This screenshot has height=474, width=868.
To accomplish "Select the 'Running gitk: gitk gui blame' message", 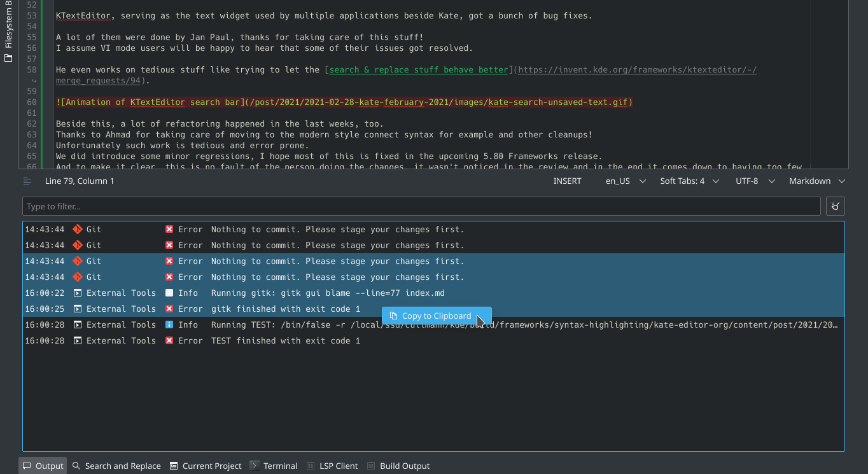I will pos(328,293).
